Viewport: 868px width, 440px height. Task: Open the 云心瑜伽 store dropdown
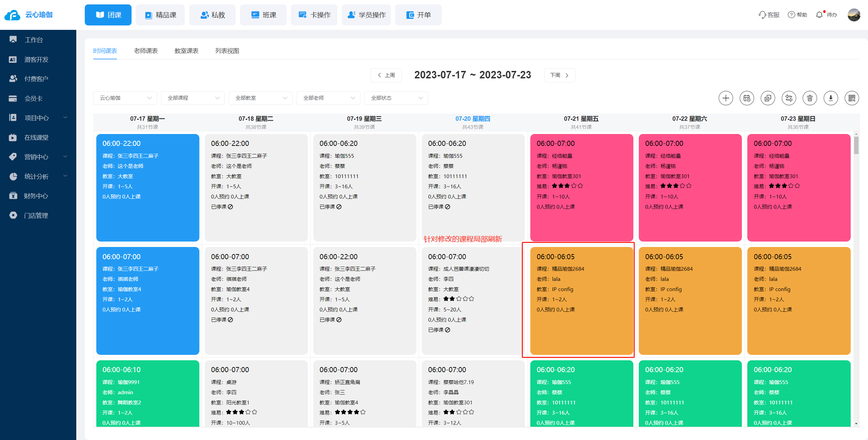click(x=125, y=98)
